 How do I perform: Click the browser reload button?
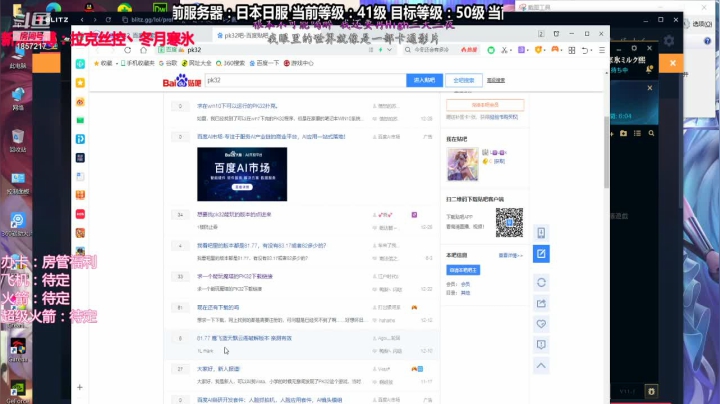128,50
